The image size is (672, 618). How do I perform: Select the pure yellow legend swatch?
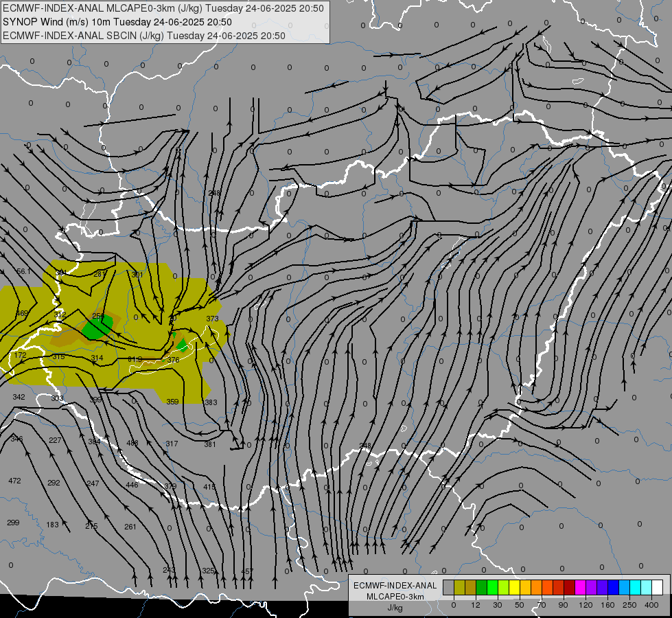point(514,588)
